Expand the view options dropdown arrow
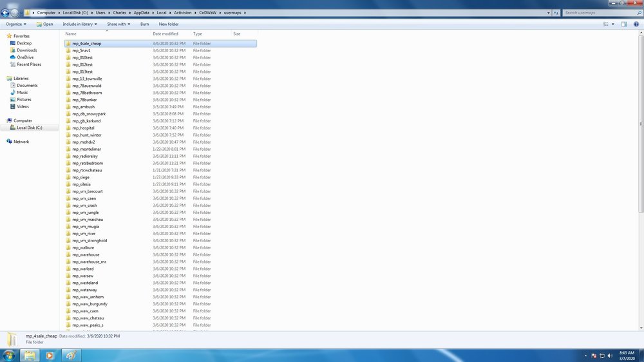644x362 pixels. (x=613, y=24)
